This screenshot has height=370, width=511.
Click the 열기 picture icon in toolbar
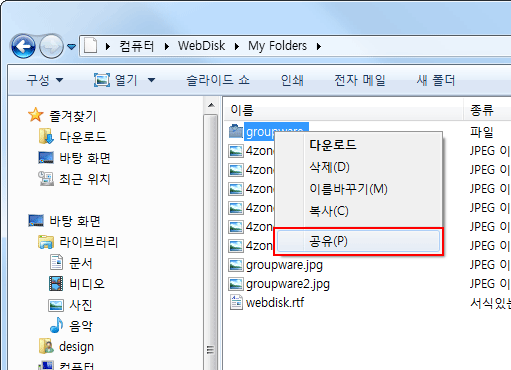coord(102,80)
